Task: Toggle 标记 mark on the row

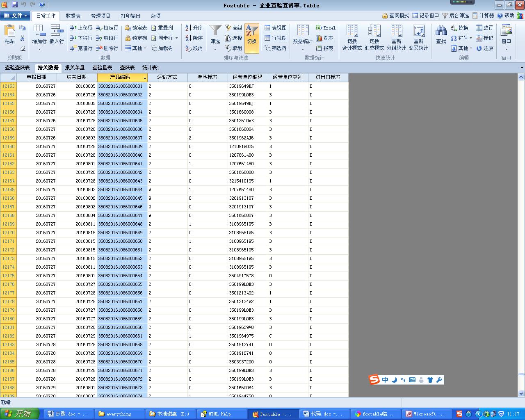Action: 484,38
